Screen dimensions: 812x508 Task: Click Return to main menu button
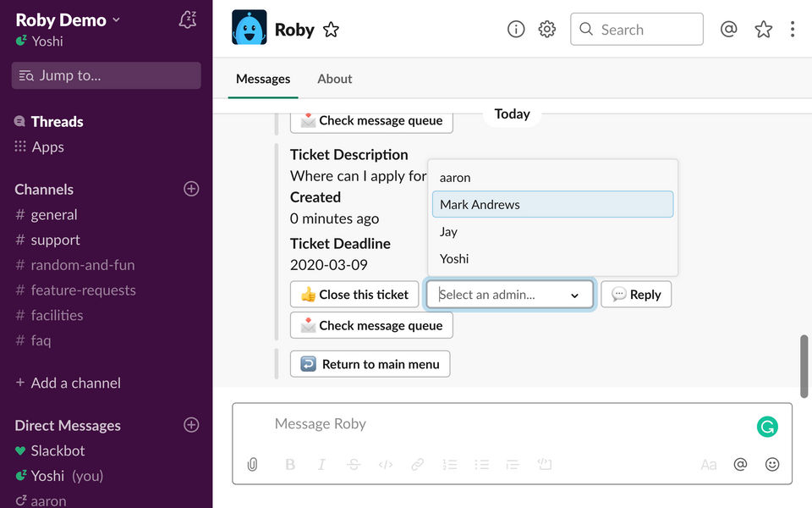tap(370, 364)
